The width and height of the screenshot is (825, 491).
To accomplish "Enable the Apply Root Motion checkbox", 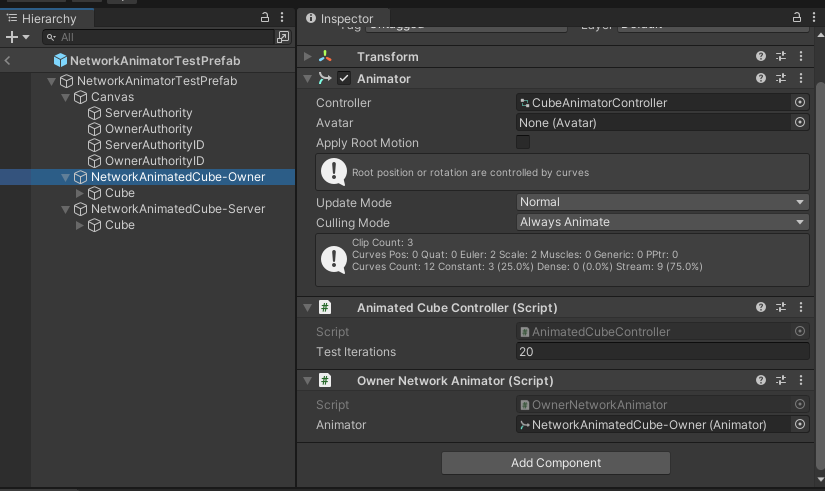I will 523,143.
